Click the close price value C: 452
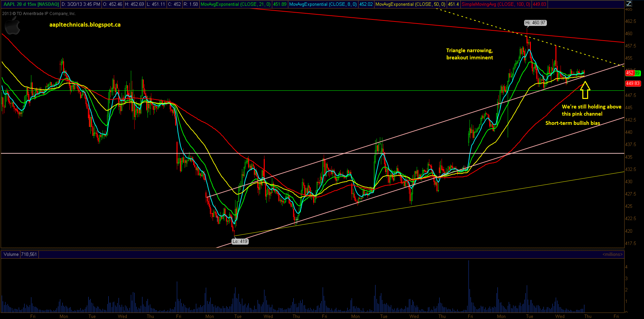The width and height of the screenshot is (644, 319). pyautogui.click(x=174, y=4)
